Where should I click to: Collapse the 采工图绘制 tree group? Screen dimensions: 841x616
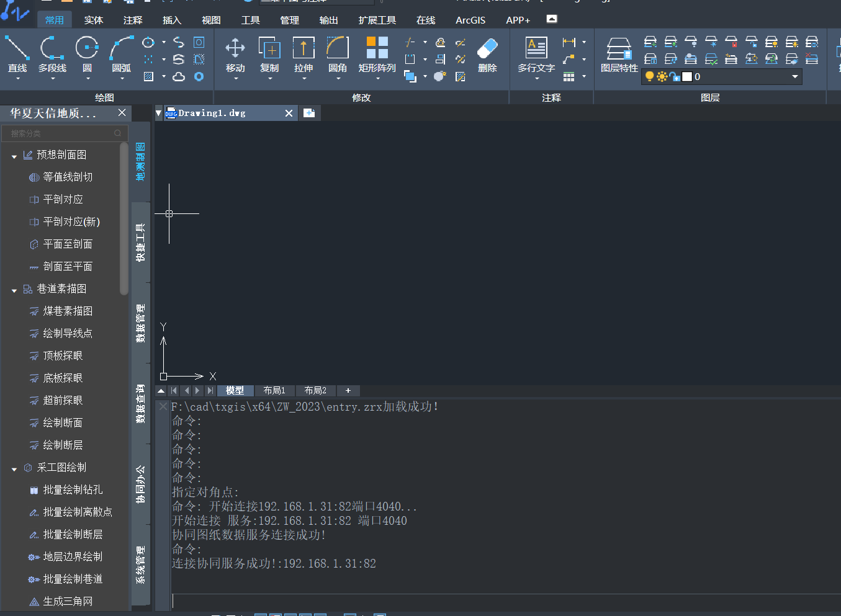14,469
